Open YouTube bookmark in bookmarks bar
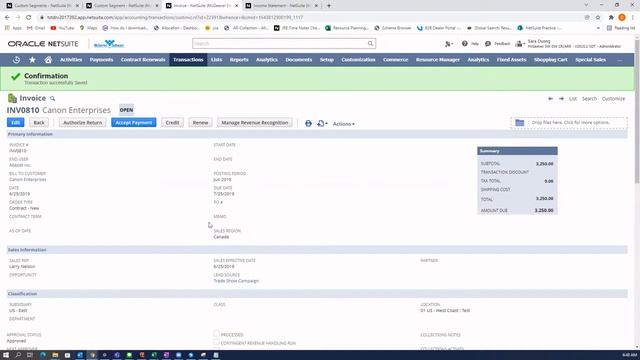 pyautogui.click(x=62, y=28)
